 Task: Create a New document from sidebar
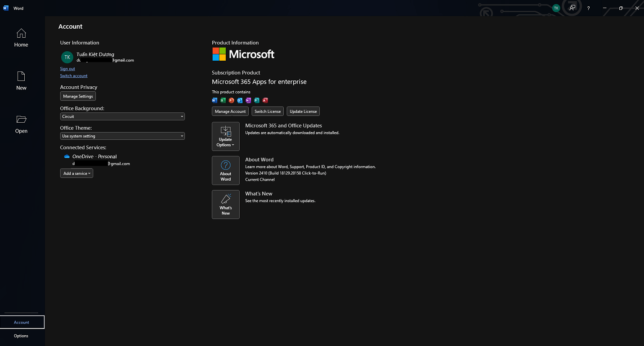[21, 81]
